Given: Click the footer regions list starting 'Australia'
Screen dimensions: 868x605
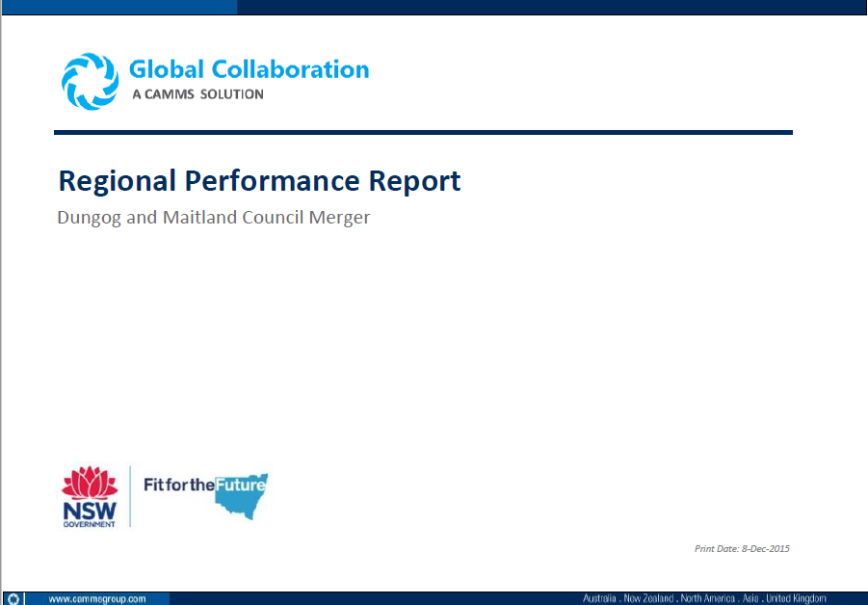Looking at the screenshot, I should [x=704, y=598].
